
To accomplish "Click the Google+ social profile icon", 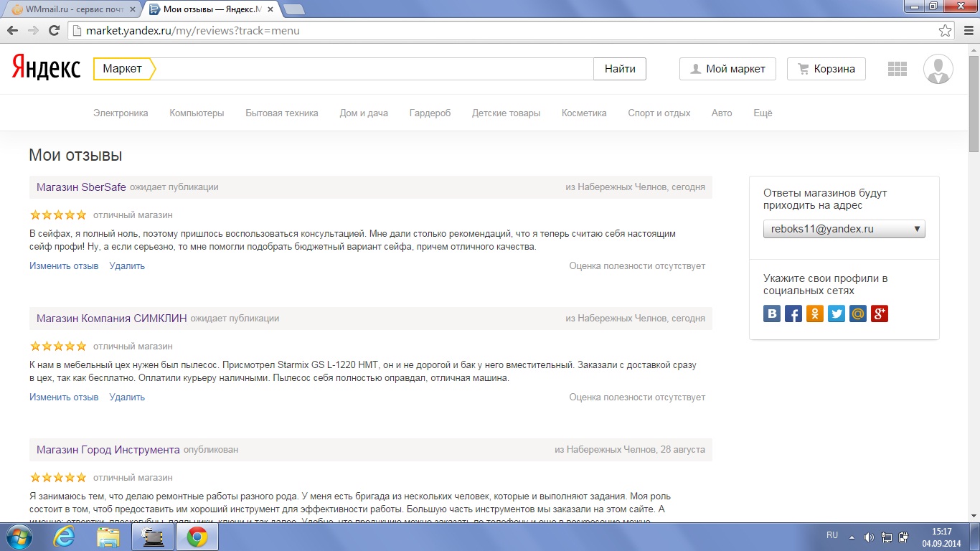I will [x=880, y=314].
